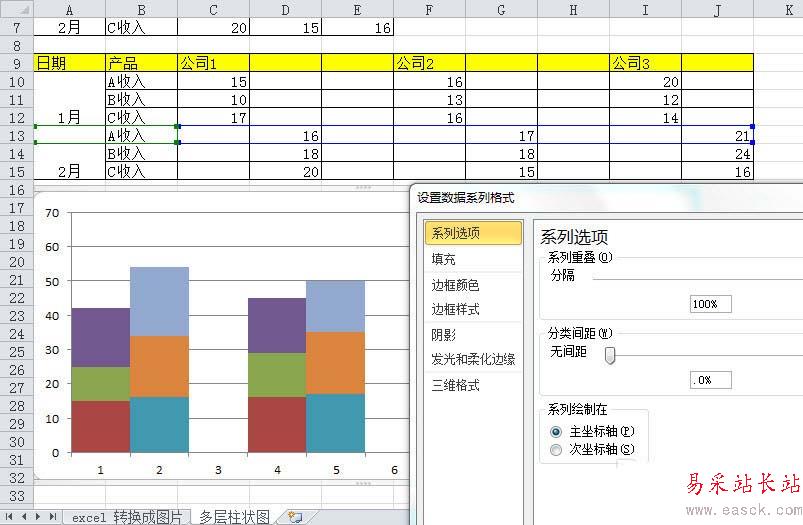Click the chart vertical axis label 70
Viewport: 803px width, 525px height.
[52, 213]
